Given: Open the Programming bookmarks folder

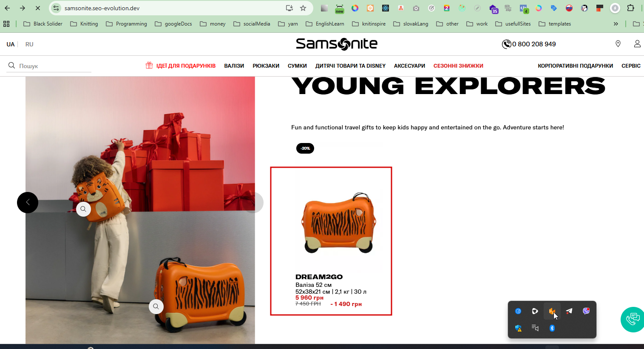Looking at the screenshot, I should [x=126, y=24].
